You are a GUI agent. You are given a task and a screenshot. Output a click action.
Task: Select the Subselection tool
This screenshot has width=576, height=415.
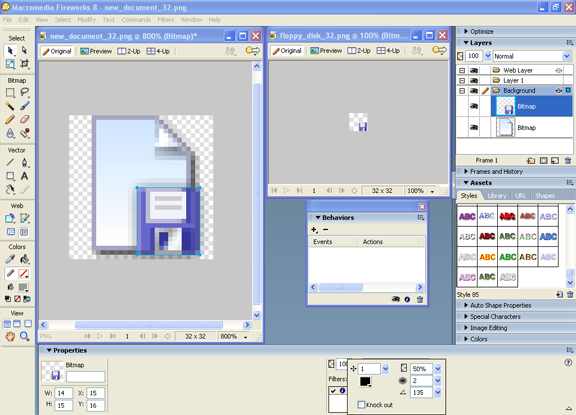pyautogui.click(x=24, y=50)
